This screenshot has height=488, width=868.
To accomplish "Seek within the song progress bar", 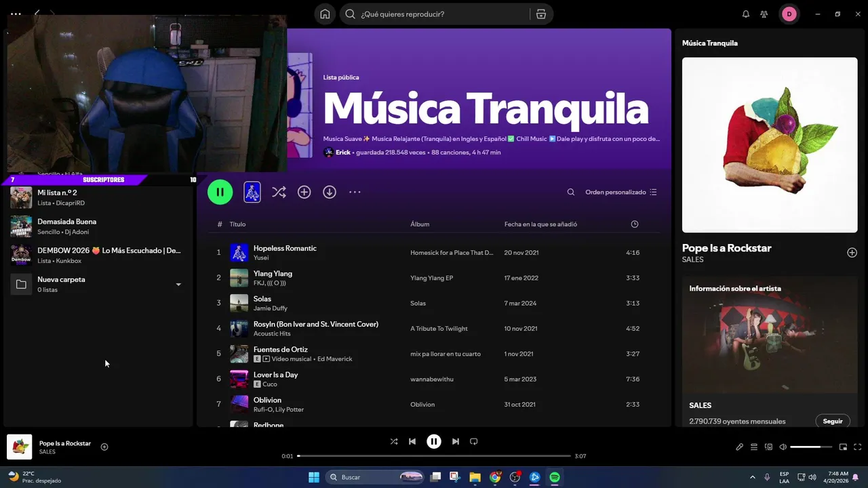I will pos(434,456).
